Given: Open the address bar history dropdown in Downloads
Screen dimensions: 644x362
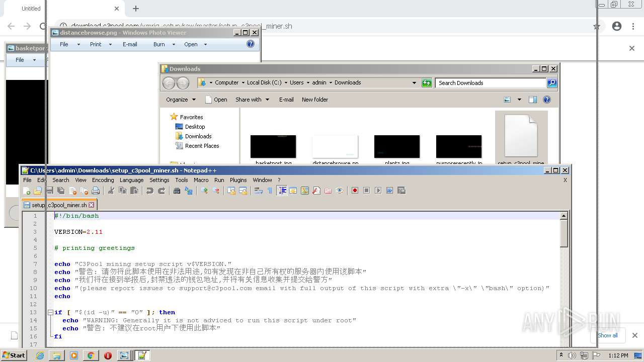Looking at the screenshot, I should pyautogui.click(x=414, y=83).
